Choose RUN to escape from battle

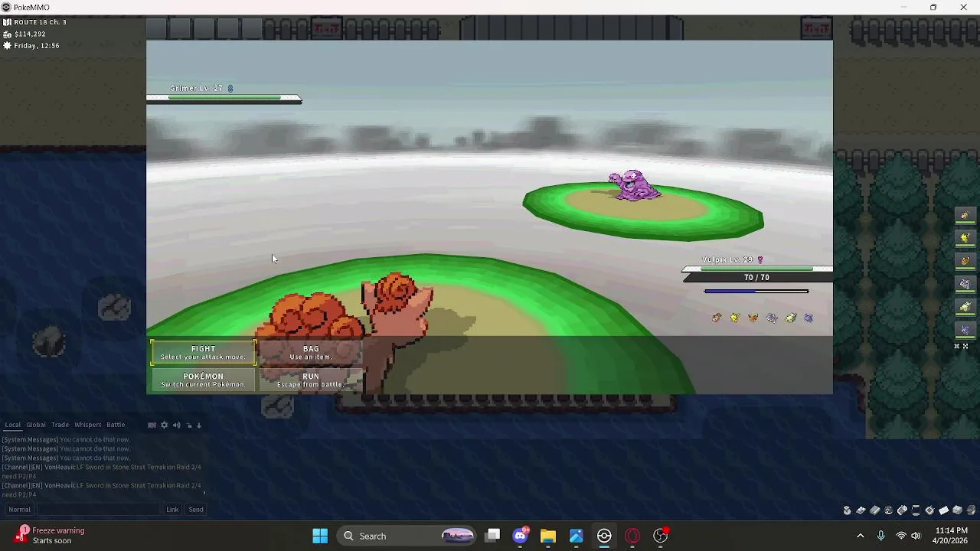(310, 380)
